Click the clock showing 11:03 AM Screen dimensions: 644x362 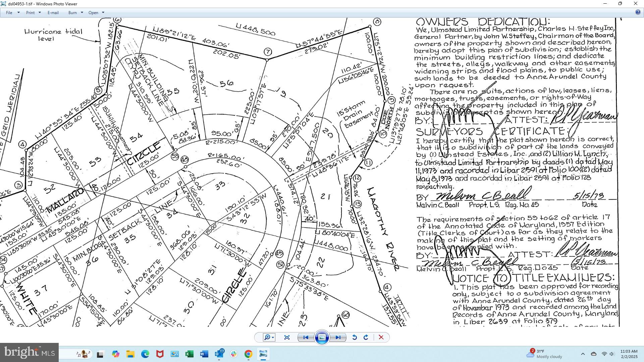(629, 354)
